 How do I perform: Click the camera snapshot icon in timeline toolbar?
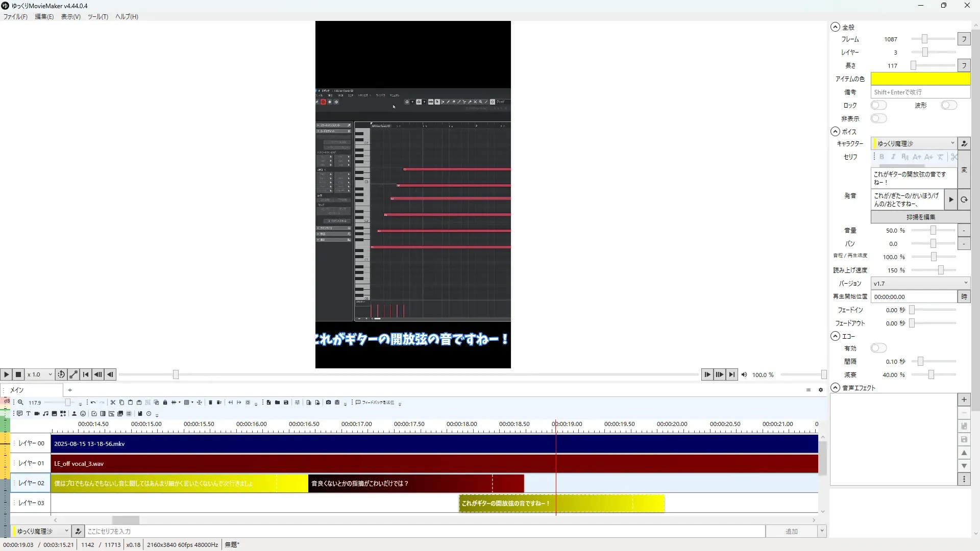coord(328,403)
